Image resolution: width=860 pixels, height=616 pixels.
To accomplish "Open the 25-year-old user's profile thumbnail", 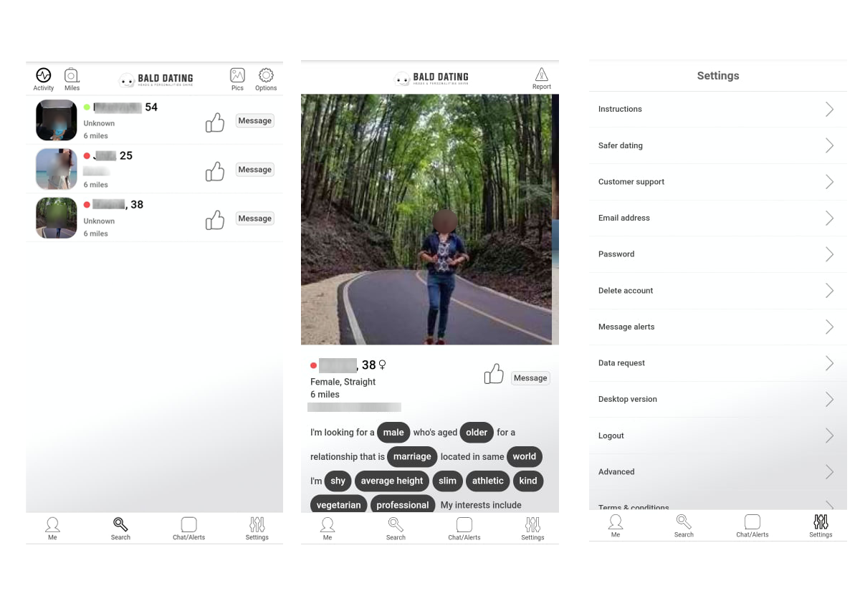I will (56, 169).
